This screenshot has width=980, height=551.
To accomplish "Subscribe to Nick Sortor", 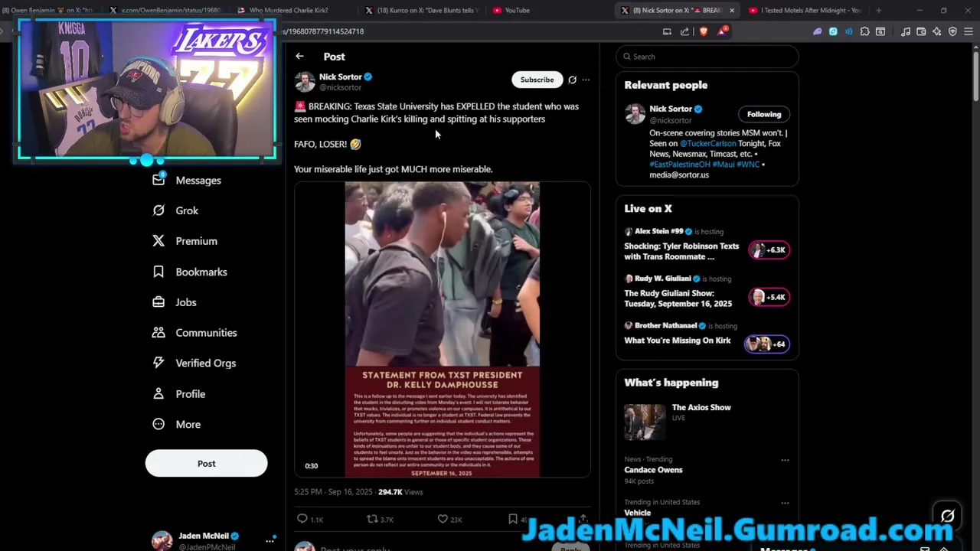I will tap(537, 80).
